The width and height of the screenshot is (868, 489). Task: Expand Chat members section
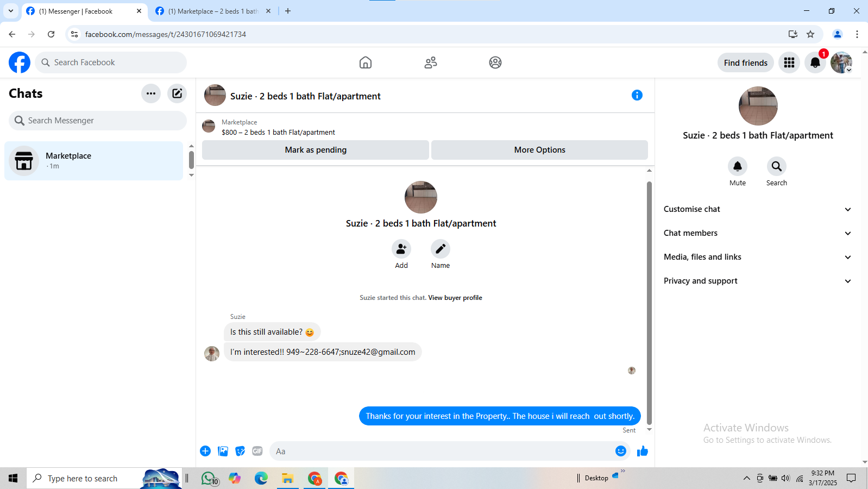pyautogui.click(x=758, y=233)
